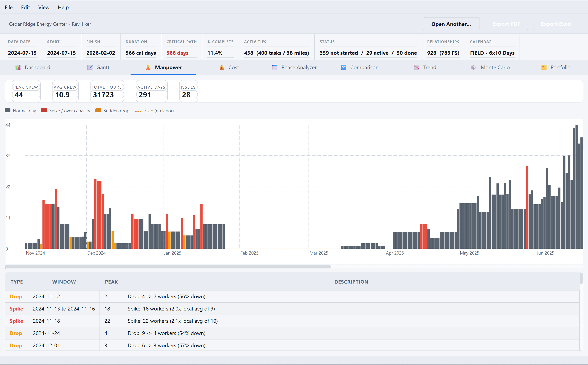Click the Spike / over capacity red swatch
The height and width of the screenshot is (365, 588).
[44, 110]
